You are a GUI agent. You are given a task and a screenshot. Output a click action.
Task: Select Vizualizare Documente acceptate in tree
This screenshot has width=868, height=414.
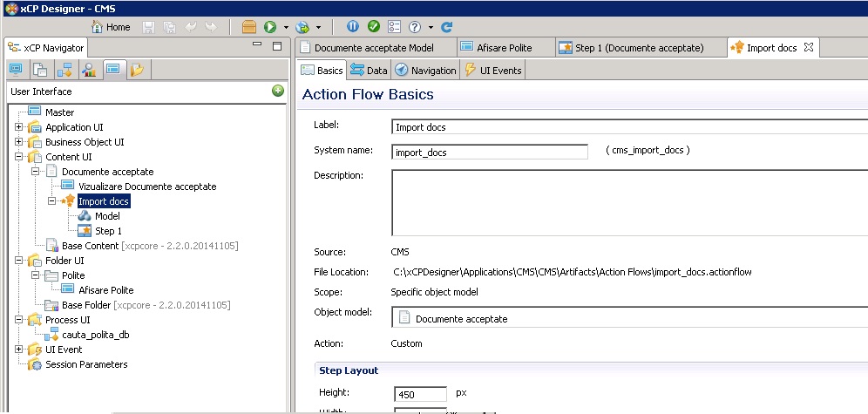(147, 187)
